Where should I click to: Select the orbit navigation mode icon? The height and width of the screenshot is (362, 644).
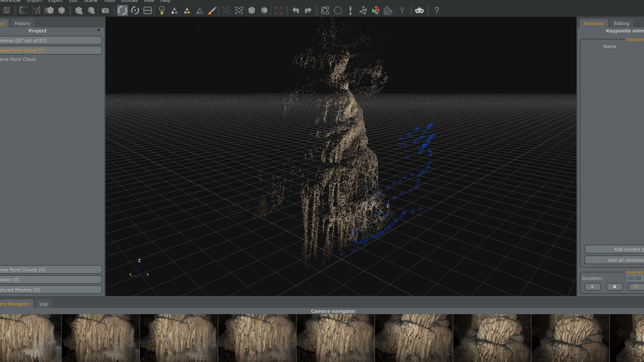click(122, 11)
